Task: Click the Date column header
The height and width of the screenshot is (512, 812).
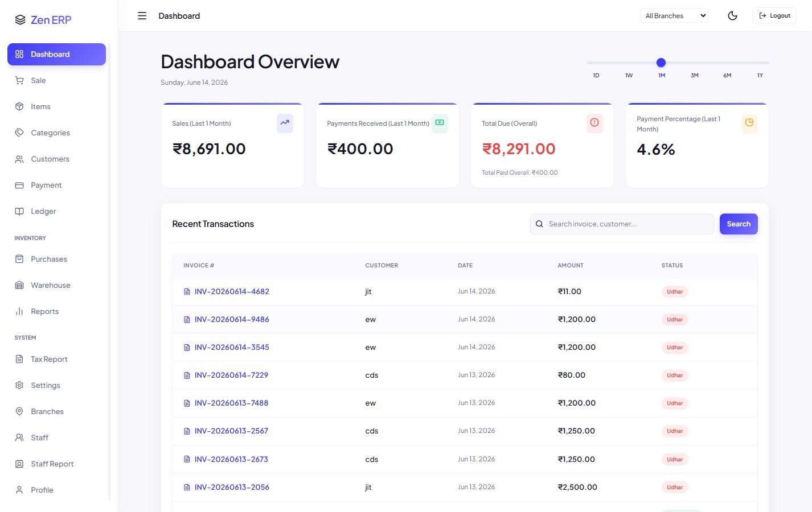Action: point(465,266)
